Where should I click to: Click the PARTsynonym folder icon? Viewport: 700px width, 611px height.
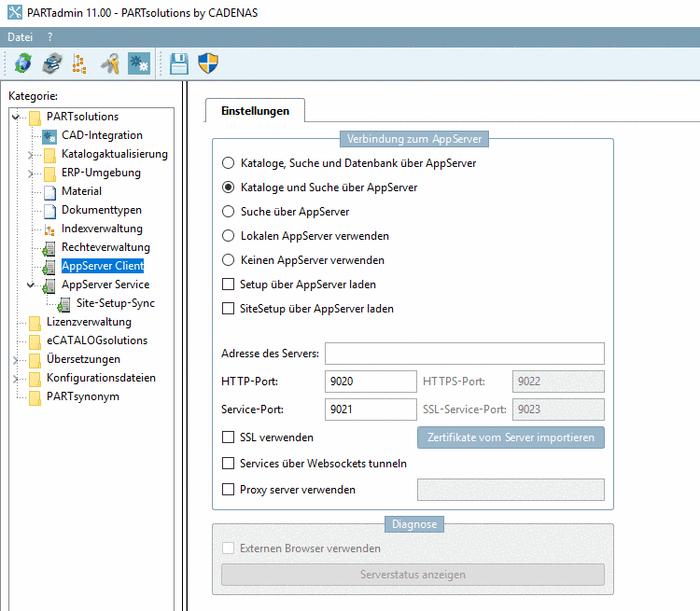35,398
